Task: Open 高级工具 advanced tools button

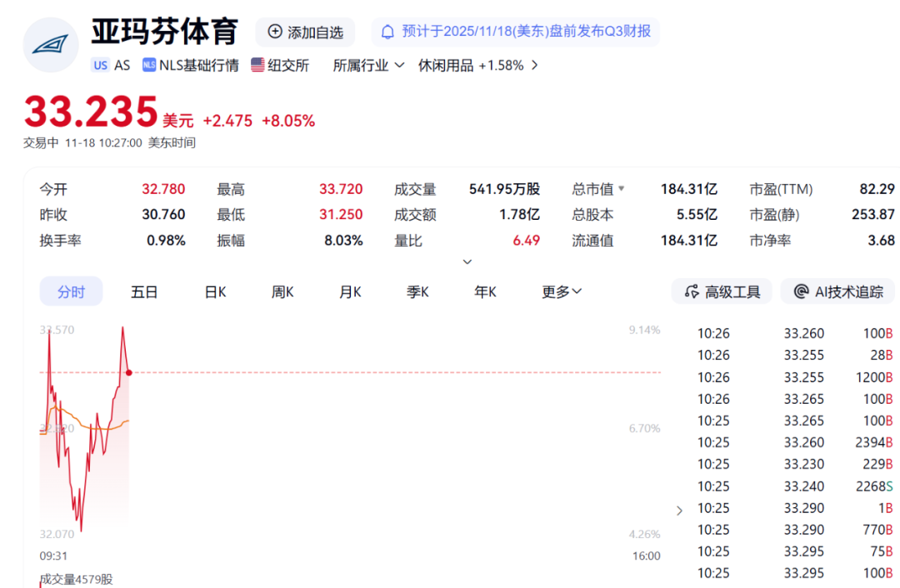Action: tap(722, 292)
